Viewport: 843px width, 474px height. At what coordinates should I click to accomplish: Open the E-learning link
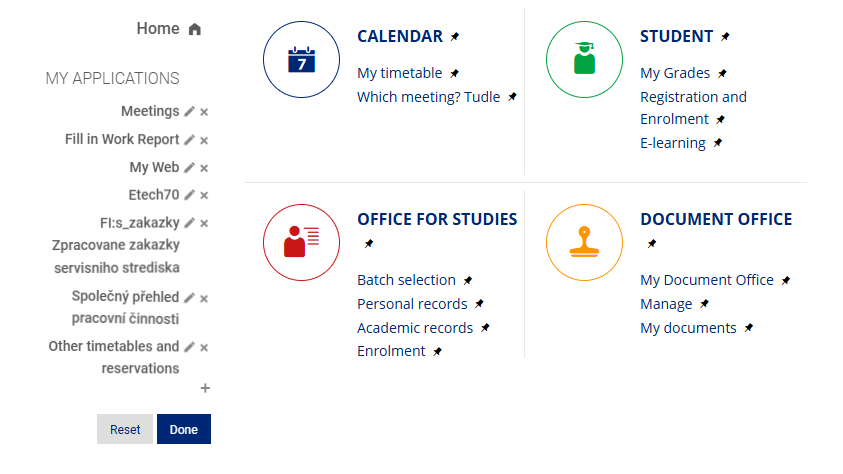pos(672,143)
